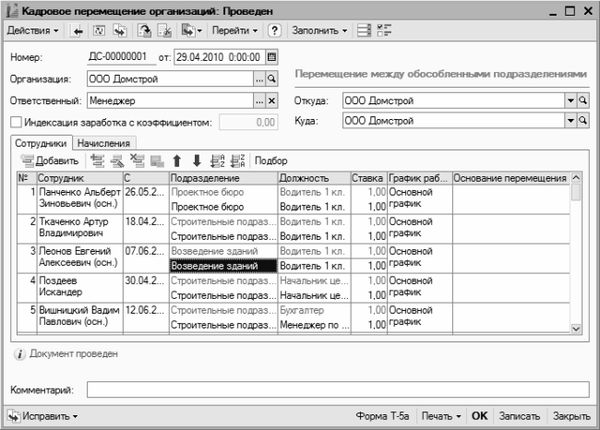This screenshot has width=600, height=430.
Task: Open the calendar picker for document date
Action: pyautogui.click(x=271, y=57)
